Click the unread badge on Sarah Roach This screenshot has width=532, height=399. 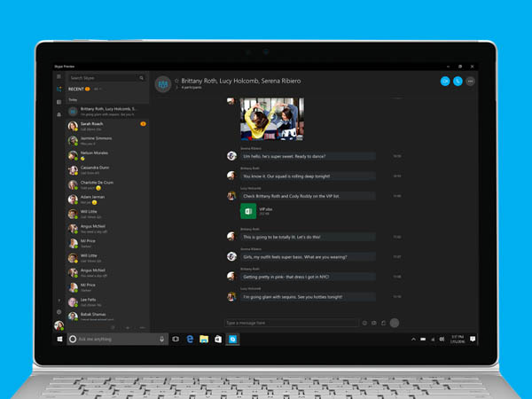[143, 124]
